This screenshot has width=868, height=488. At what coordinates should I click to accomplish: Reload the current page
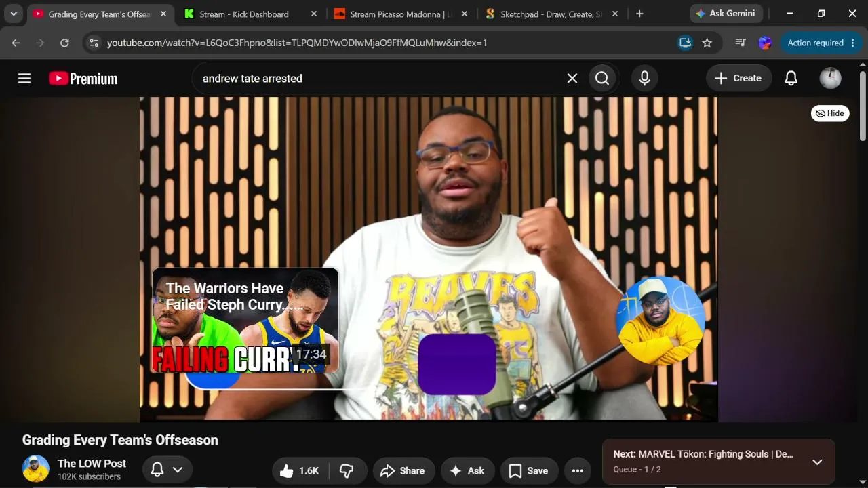[64, 43]
